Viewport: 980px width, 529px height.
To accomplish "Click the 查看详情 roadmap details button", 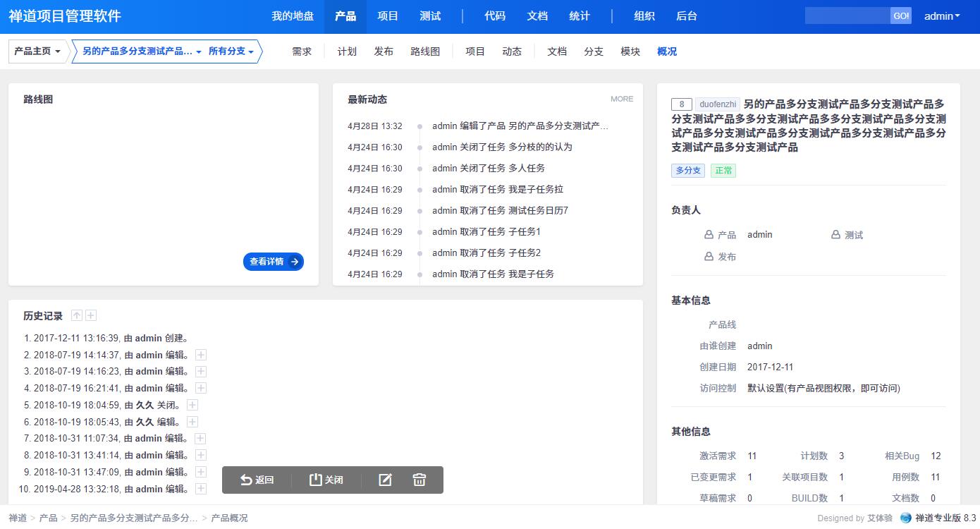I will [x=274, y=262].
